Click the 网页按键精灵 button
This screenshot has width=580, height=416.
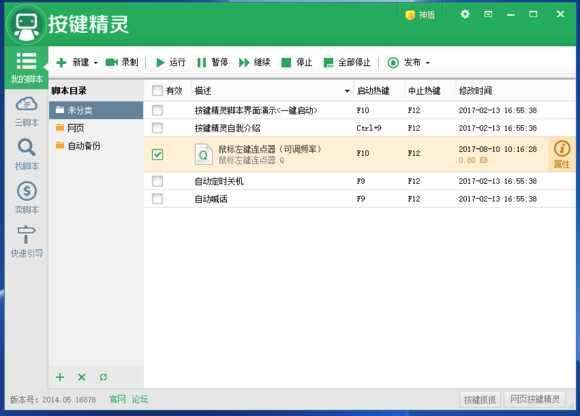coord(535,399)
